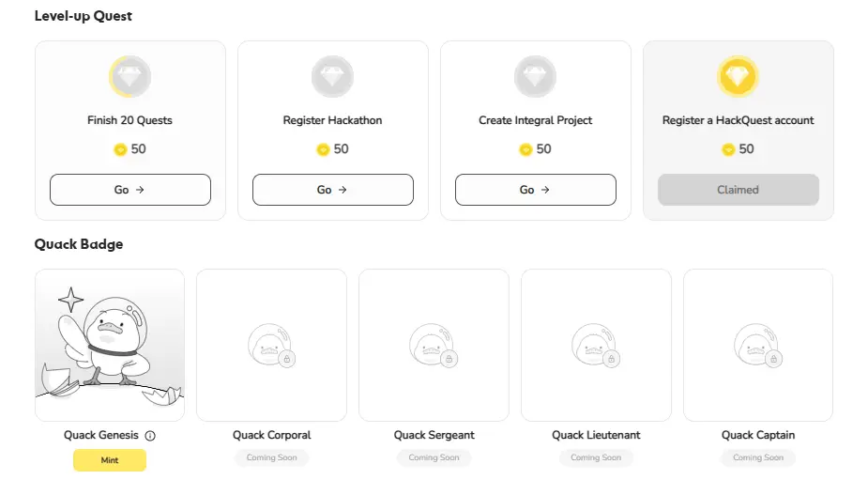This screenshot has width=868, height=480.
Task: Click the locked duck icon for Quack Captain
Action: click(758, 346)
